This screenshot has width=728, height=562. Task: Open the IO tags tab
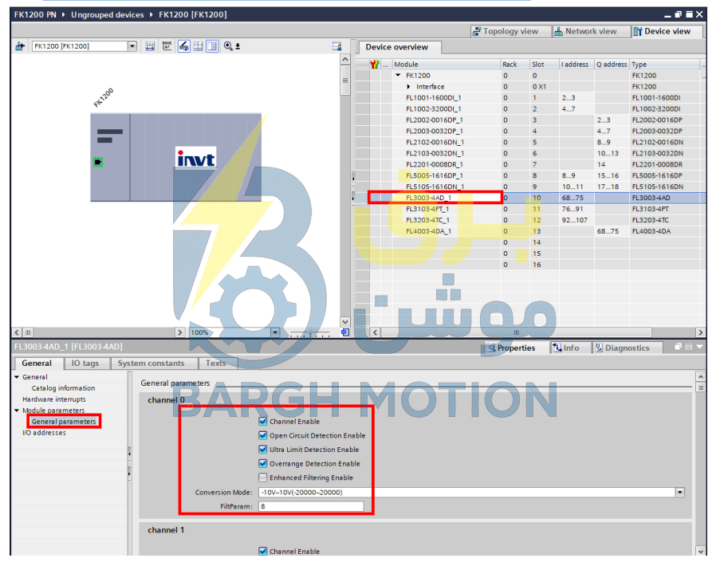(x=85, y=363)
